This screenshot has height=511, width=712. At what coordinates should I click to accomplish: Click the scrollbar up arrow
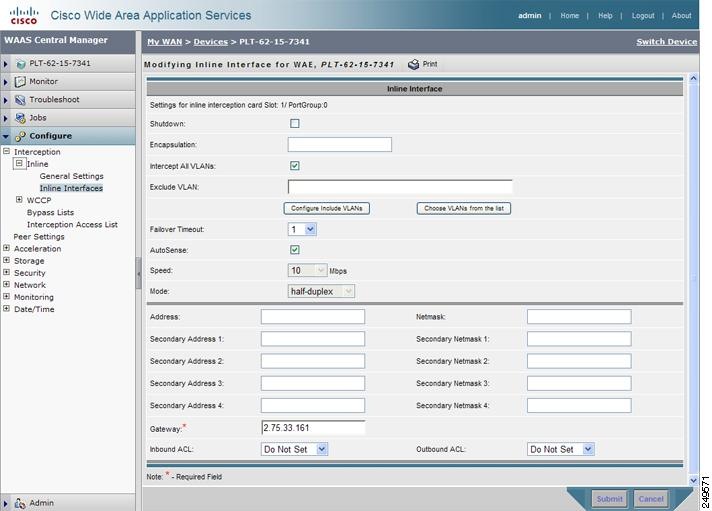pos(693,79)
